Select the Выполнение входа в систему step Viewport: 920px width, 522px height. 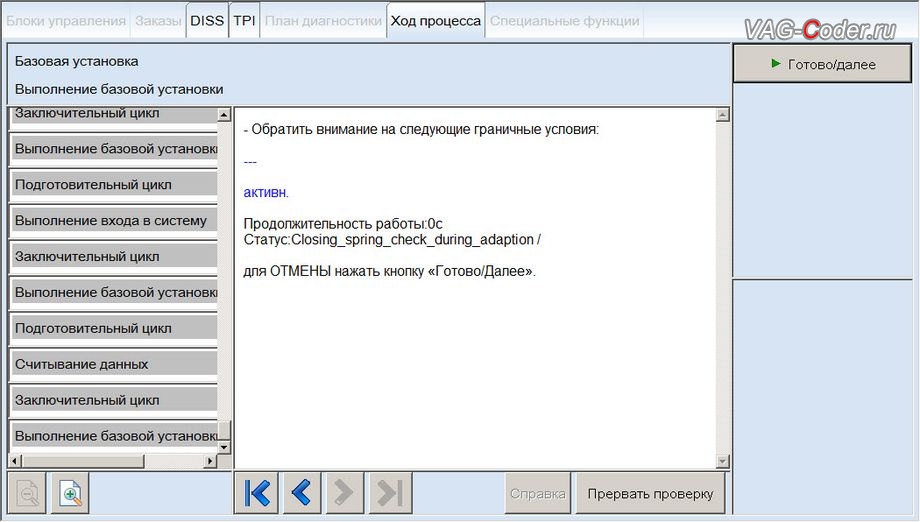pyautogui.click(x=113, y=221)
